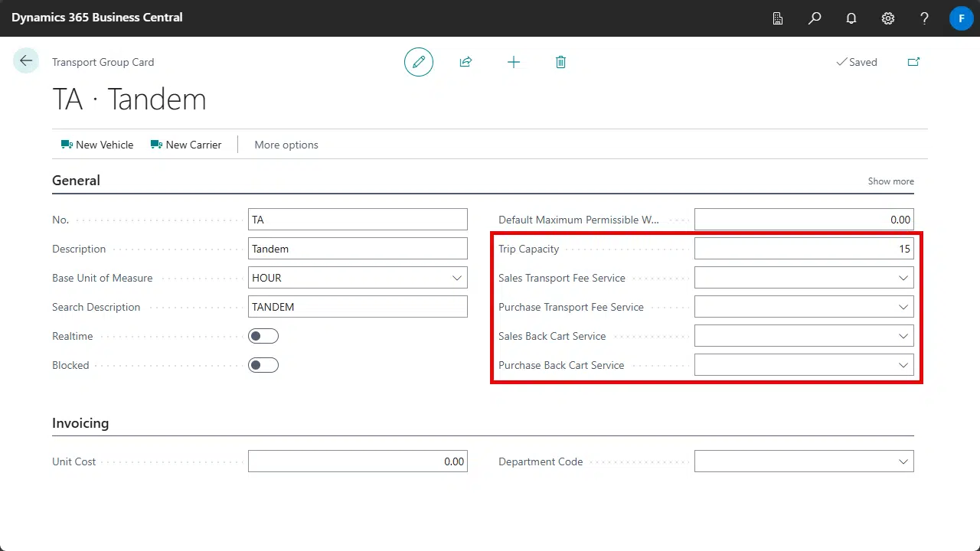
Task: Open Sales Transport Fee Service dropdown
Action: pos(903,278)
